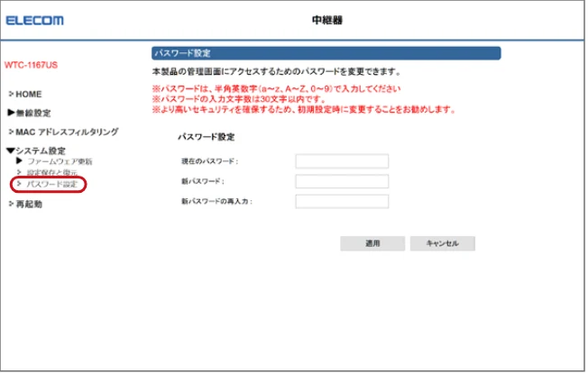Image resolution: width=588 pixels, height=374 pixels.
Task: Focus the 現在のパスワード input field
Action: coord(343,162)
